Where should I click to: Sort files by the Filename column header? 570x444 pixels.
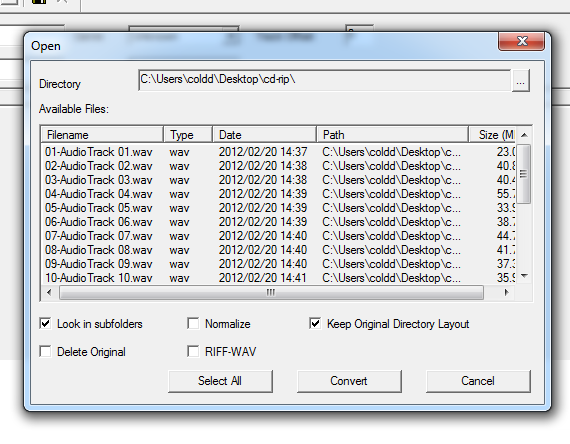click(102, 135)
